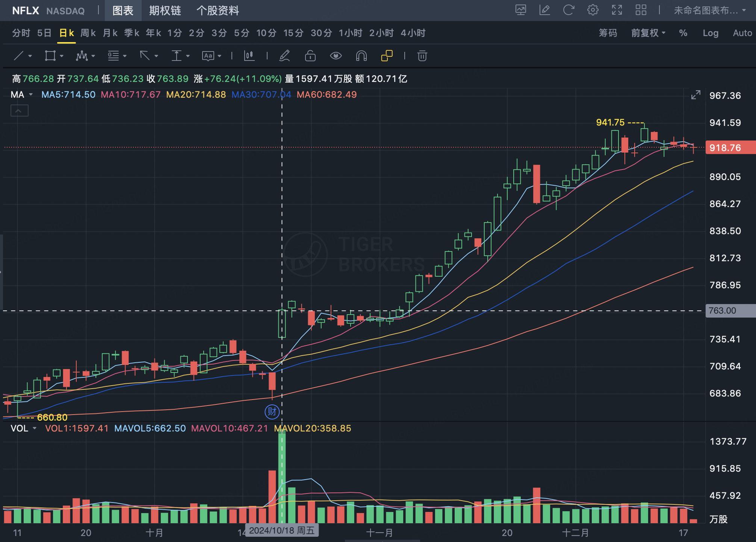Screen dimensions: 756x542
Task: Select the 4小时 timeframe
Action: 413,33
